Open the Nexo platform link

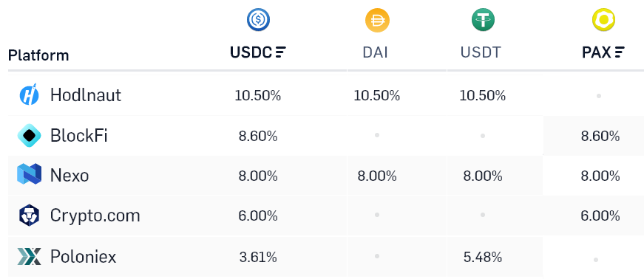click(70, 176)
